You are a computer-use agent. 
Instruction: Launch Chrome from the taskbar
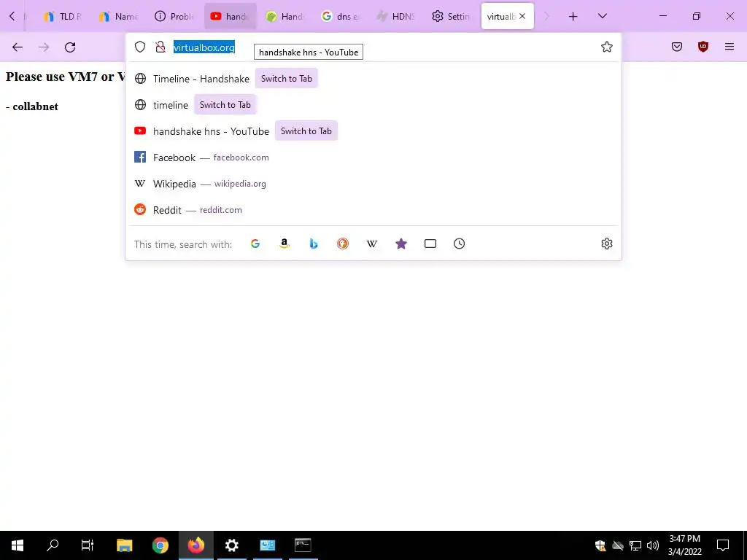click(160, 545)
